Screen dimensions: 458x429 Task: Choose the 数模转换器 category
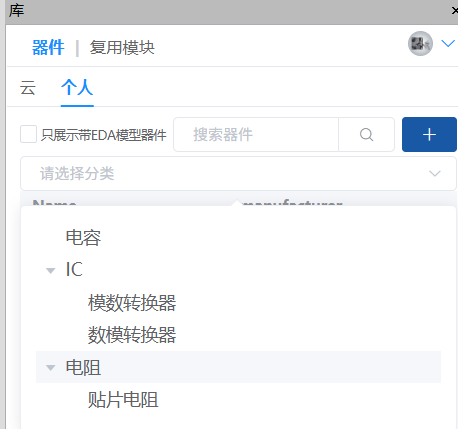point(132,335)
